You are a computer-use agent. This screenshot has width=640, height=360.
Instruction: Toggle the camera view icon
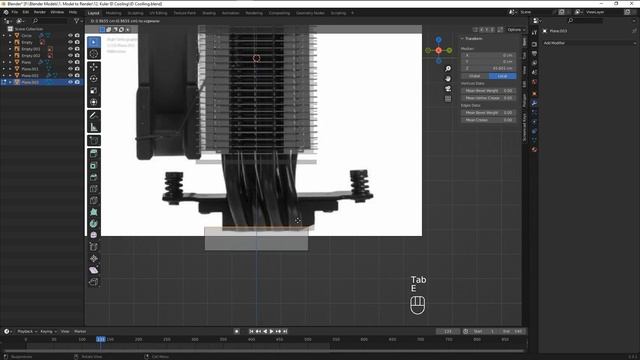click(x=448, y=89)
